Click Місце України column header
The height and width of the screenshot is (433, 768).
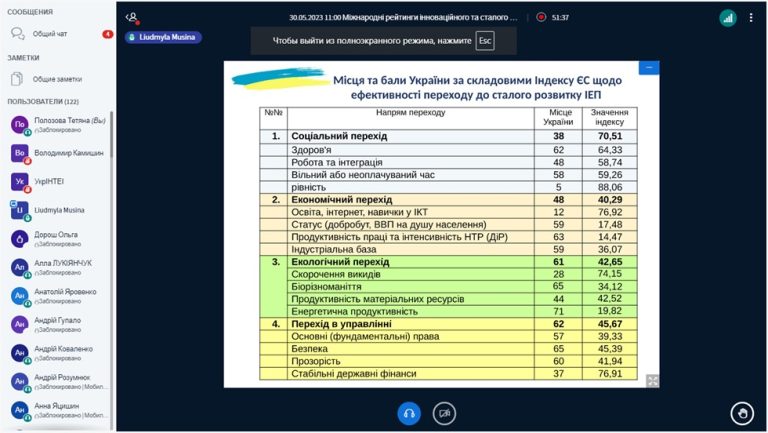click(x=558, y=118)
